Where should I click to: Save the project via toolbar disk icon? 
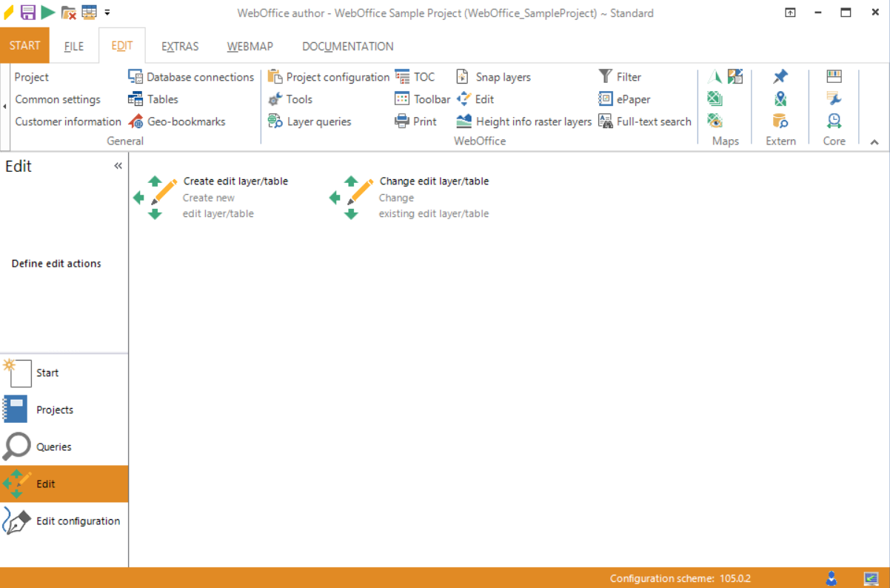pyautogui.click(x=27, y=12)
